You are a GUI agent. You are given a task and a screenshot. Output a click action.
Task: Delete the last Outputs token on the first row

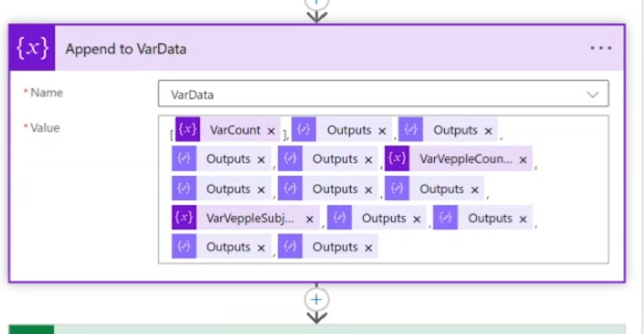point(488,131)
